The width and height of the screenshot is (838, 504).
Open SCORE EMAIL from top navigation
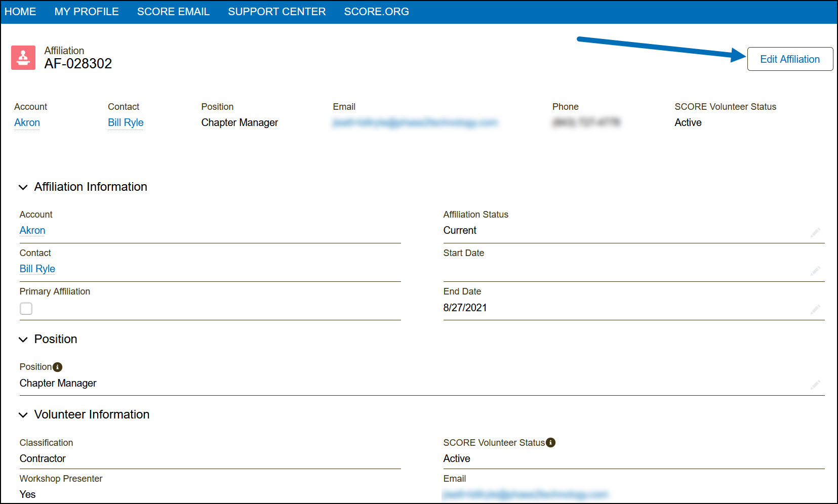point(173,12)
